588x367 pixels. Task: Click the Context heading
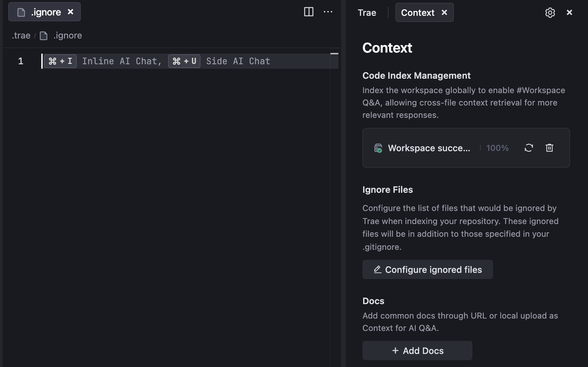point(387,48)
